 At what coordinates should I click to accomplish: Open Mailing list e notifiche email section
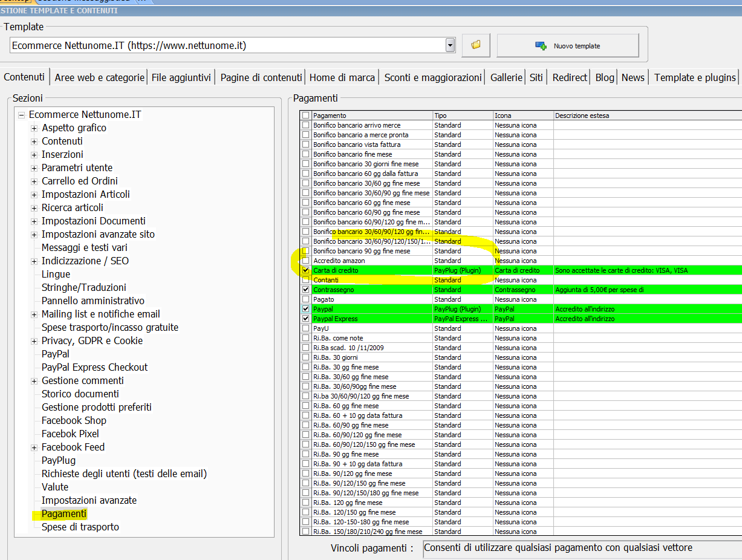pos(100,314)
